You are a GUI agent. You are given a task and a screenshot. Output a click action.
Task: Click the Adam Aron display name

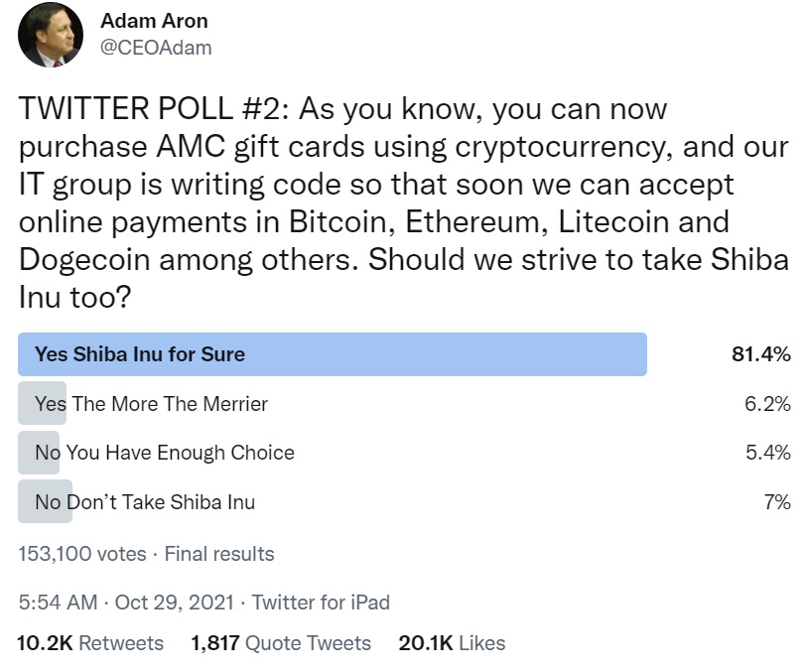pyautogui.click(x=153, y=21)
